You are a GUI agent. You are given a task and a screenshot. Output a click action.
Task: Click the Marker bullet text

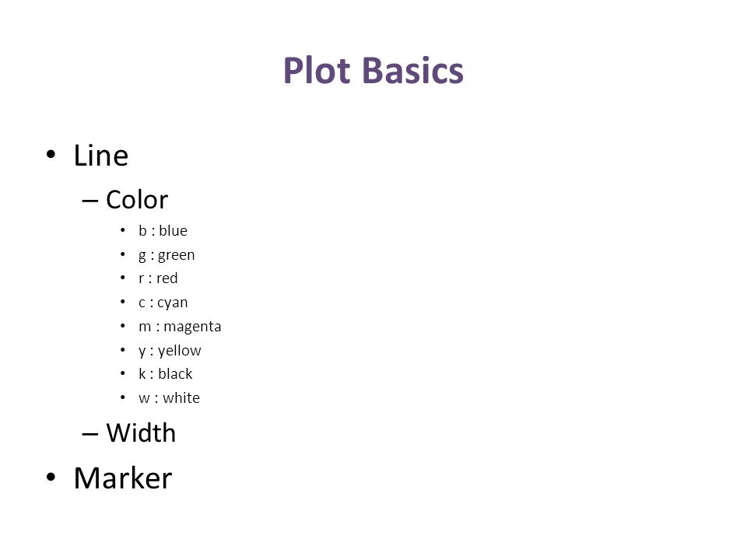123,478
